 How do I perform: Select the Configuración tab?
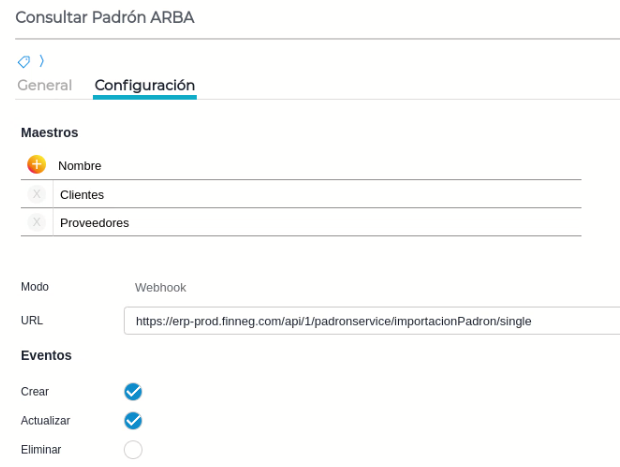point(144,85)
